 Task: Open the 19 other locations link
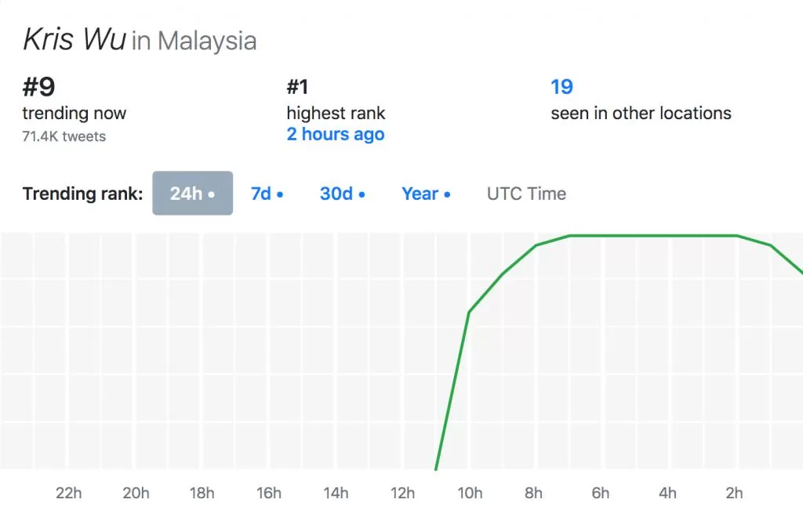point(561,87)
